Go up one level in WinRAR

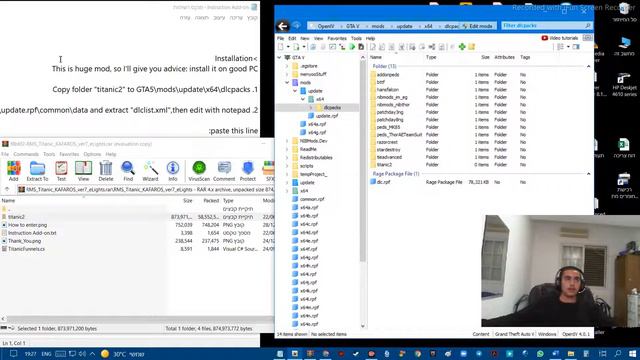[x=7, y=189]
